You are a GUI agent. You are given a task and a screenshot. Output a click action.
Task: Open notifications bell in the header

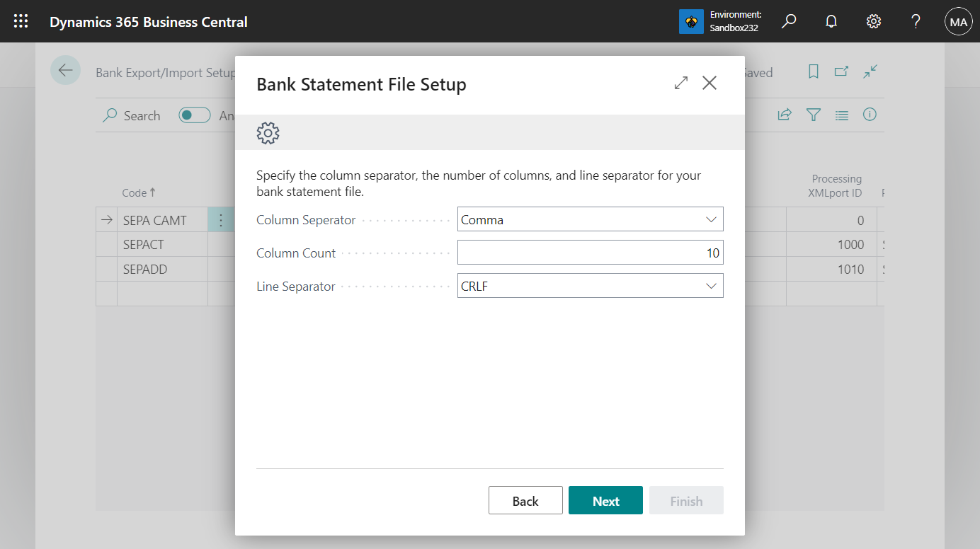[x=831, y=21]
